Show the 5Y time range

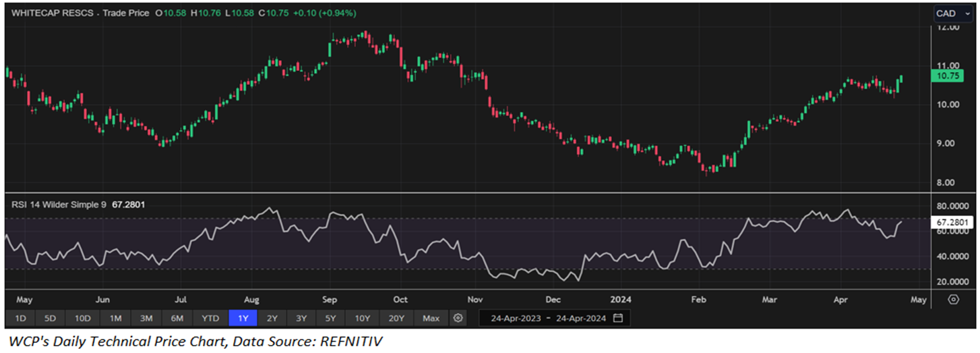tap(331, 318)
